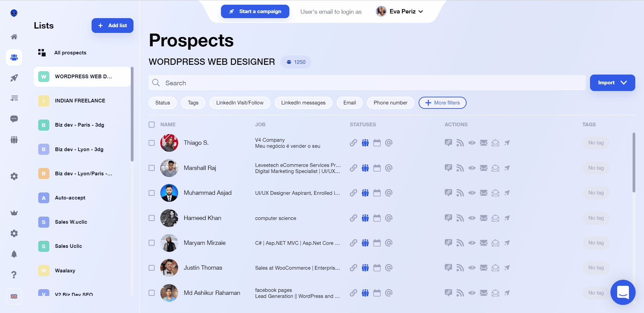Screen dimensions: 644x313
Task: Expand More filters
Action: click(x=442, y=103)
